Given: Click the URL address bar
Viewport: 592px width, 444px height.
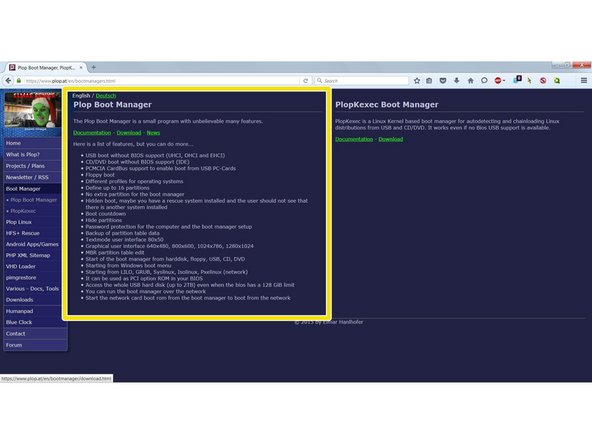Looking at the screenshot, I should (x=162, y=81).
